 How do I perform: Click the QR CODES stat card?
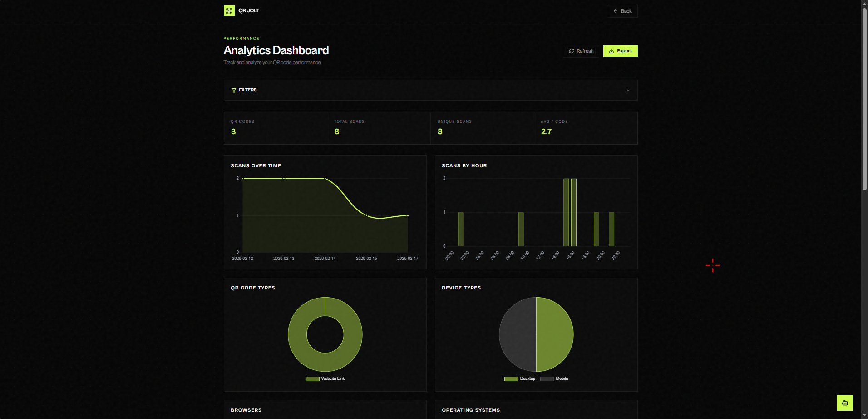click(x=275, y=128)
